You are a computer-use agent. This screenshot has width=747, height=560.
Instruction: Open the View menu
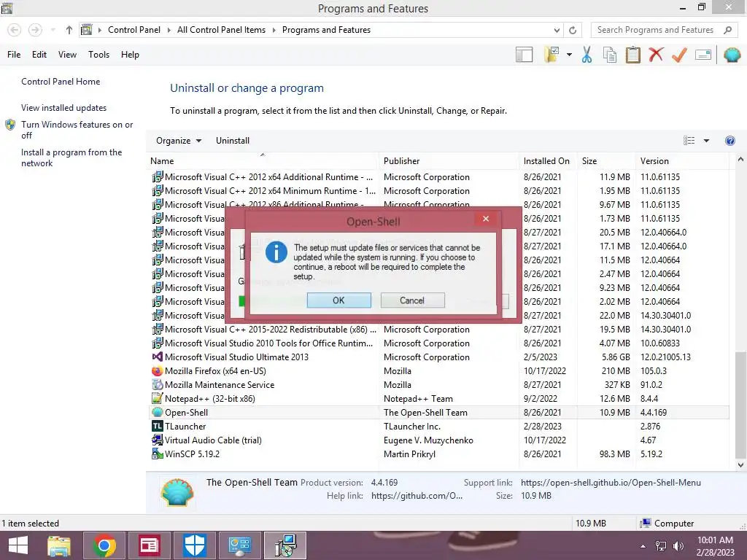[67, 55]
